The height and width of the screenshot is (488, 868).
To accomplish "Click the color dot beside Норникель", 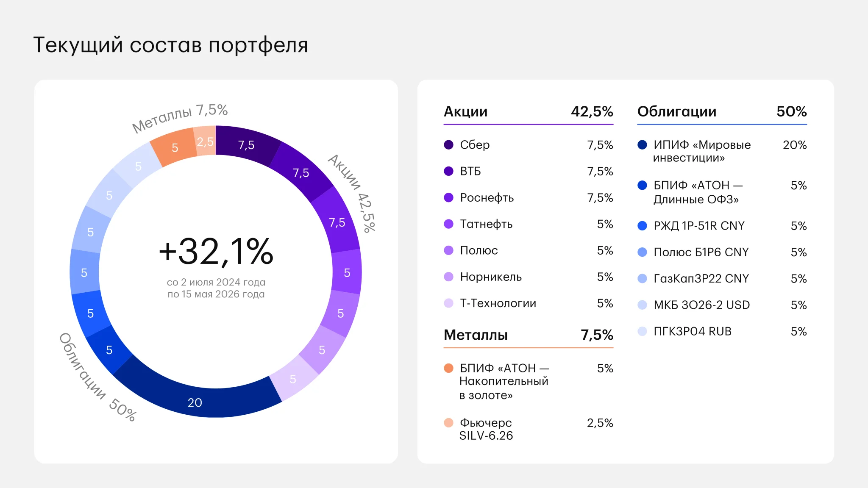I will (x=448, y=277).
